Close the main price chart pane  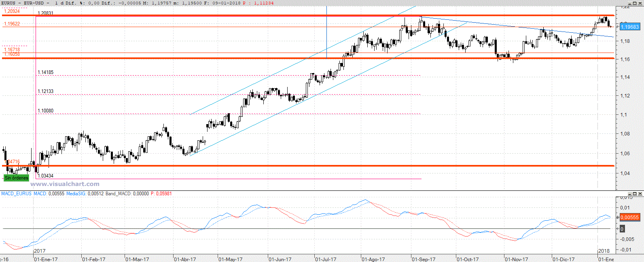640,3
